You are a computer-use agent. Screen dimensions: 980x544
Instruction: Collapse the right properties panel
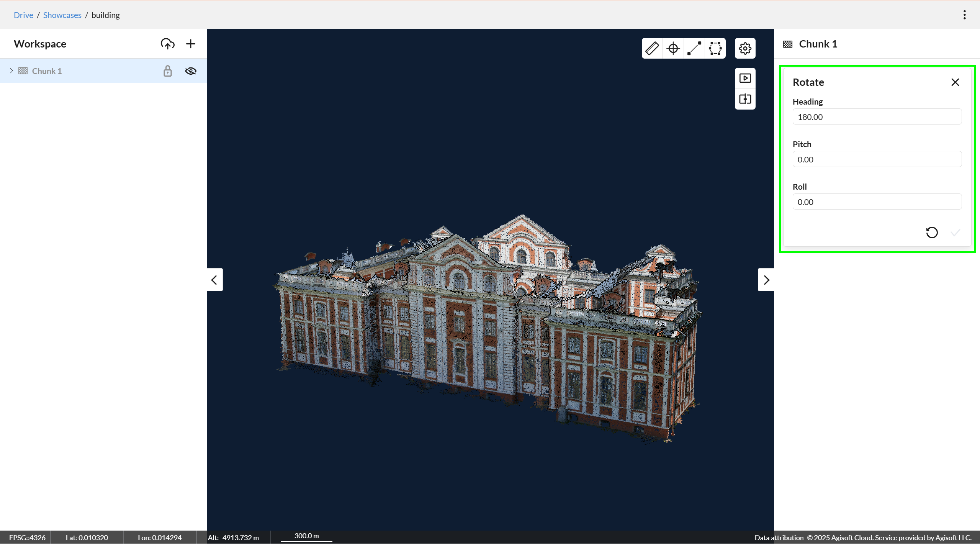click(766, 280)
